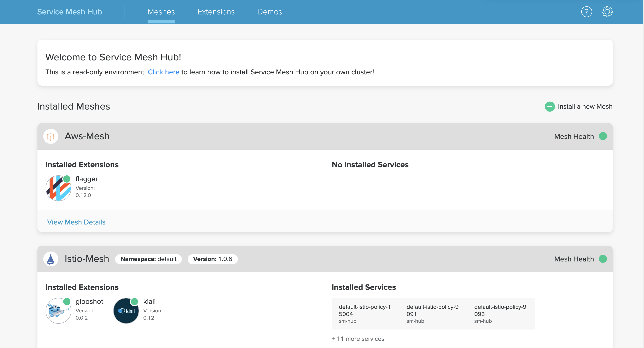Click the help question mark icon
This screenshot has width=644, height=348.
586,12
